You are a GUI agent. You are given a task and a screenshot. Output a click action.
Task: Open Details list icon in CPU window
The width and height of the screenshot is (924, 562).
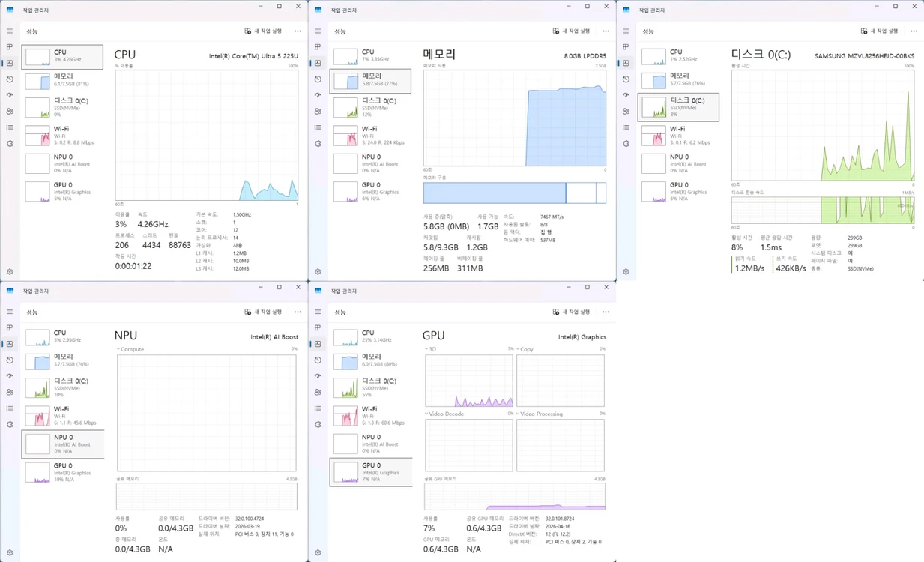click(x=10, y=127)
